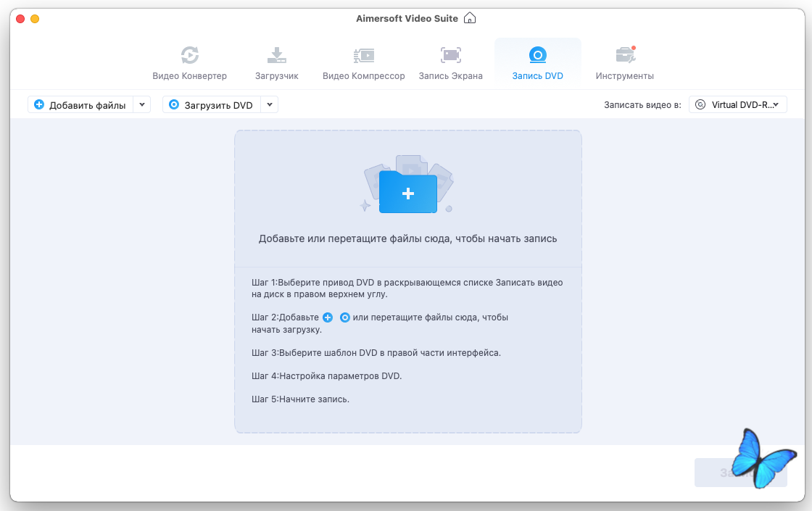
Task: Click the drag files here prompt text
Action: (408, 238)
